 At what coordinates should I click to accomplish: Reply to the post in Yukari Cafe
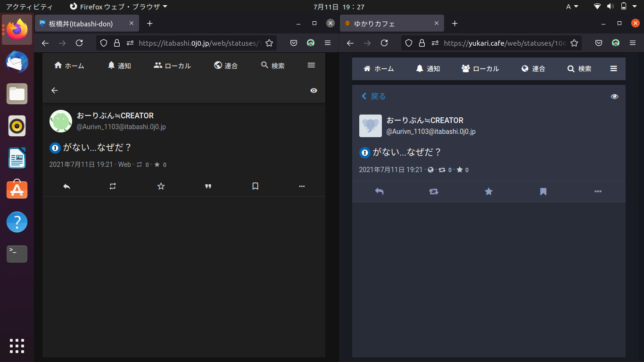click(x=379, y=192)
